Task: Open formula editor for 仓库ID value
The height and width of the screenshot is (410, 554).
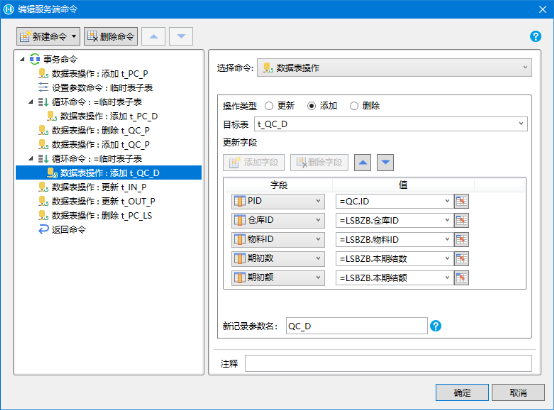Action: point(461,220)
